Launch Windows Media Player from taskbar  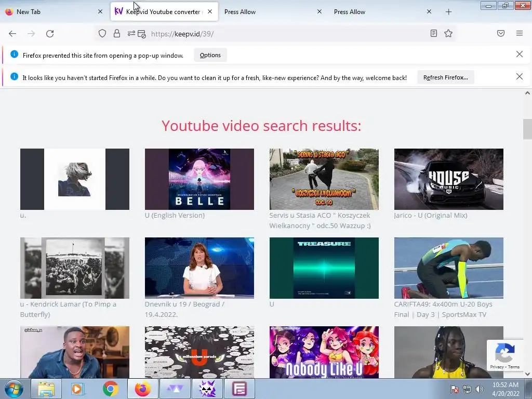coord(78,389)
